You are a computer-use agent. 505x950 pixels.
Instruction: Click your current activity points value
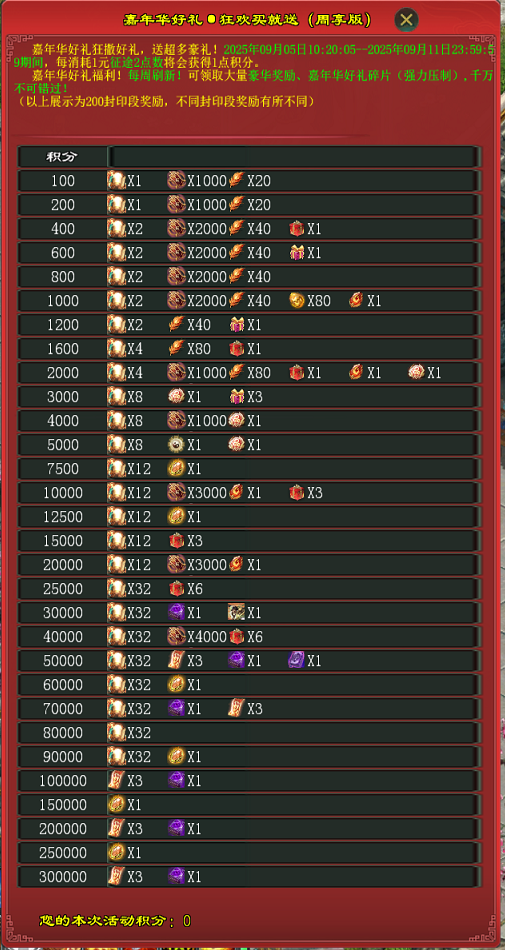click(x=186, y=922)
